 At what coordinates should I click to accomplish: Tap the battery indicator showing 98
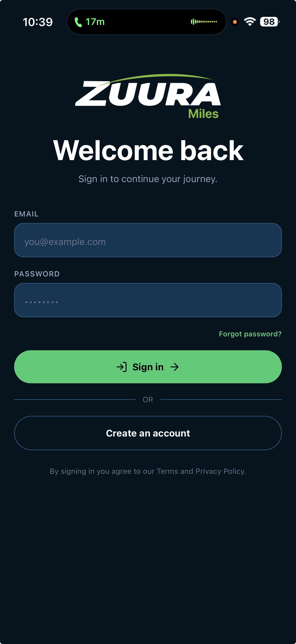coord(269,22)
